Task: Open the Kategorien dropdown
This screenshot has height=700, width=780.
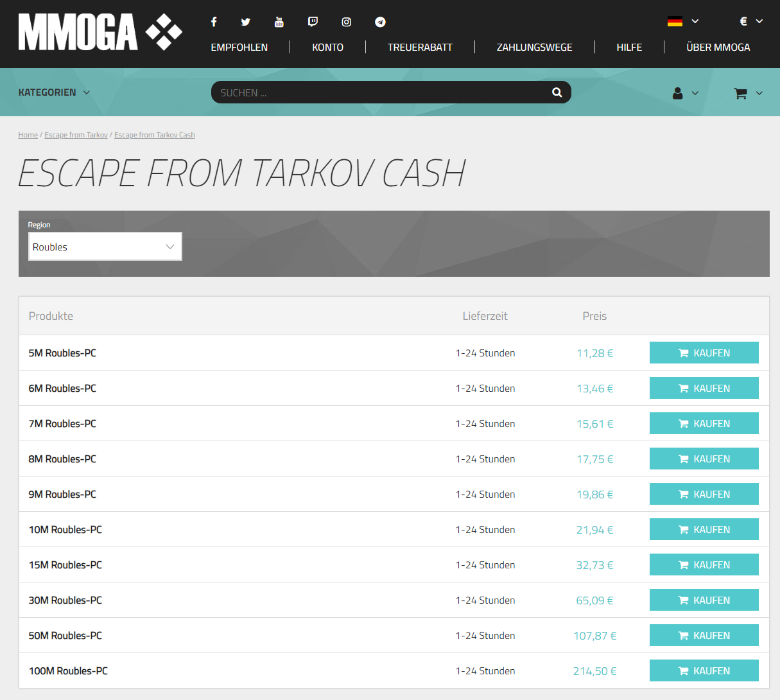Action: click(x=55, y=92)
